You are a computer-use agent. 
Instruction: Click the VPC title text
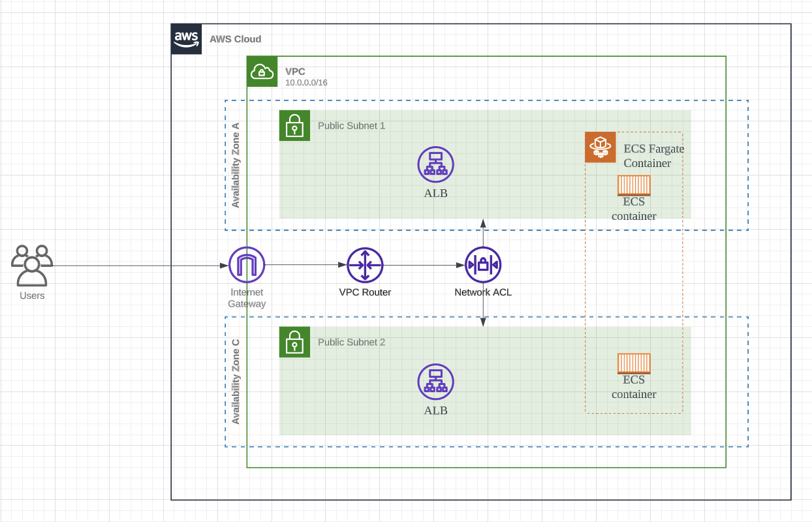pyautogui.click(x=295, y=71)
